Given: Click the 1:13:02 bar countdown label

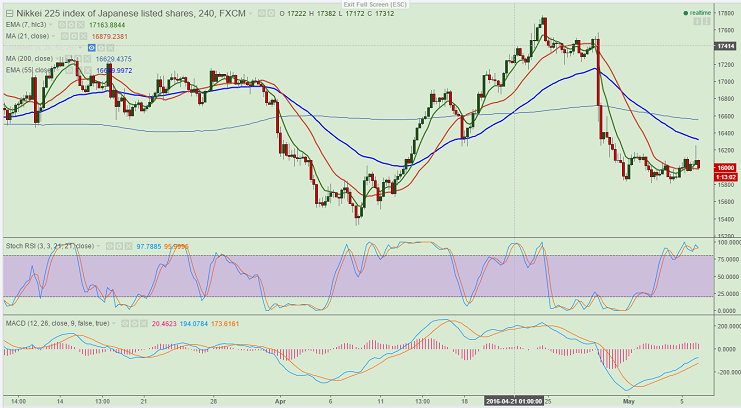Looking at the screenshot, I should point(726,177).
